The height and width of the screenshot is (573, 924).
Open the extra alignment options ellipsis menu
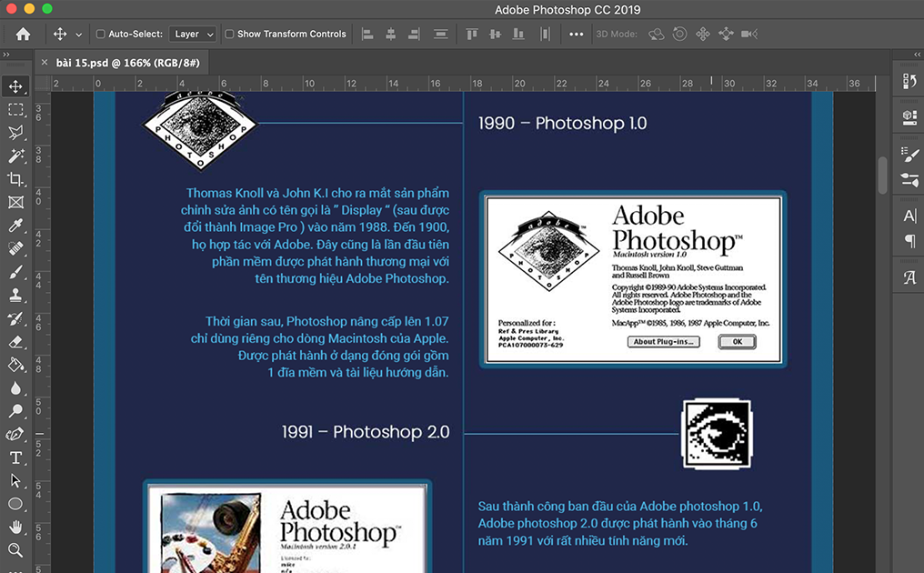tap(577, 33)
